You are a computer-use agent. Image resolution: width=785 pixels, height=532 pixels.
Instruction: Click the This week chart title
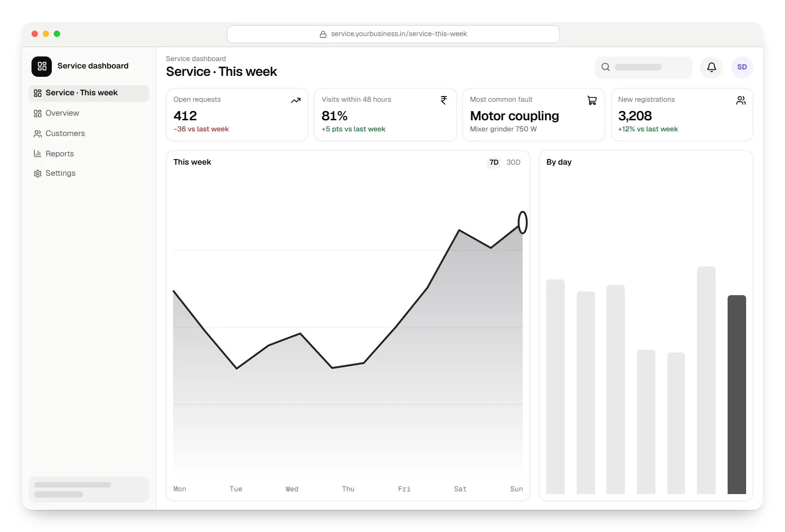[192, 162]
